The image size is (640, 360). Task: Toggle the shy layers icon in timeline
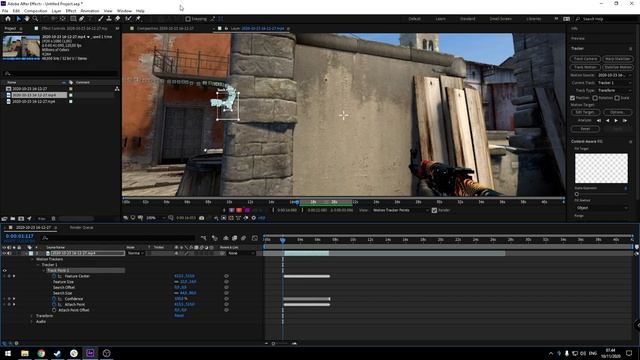(226, 238)
